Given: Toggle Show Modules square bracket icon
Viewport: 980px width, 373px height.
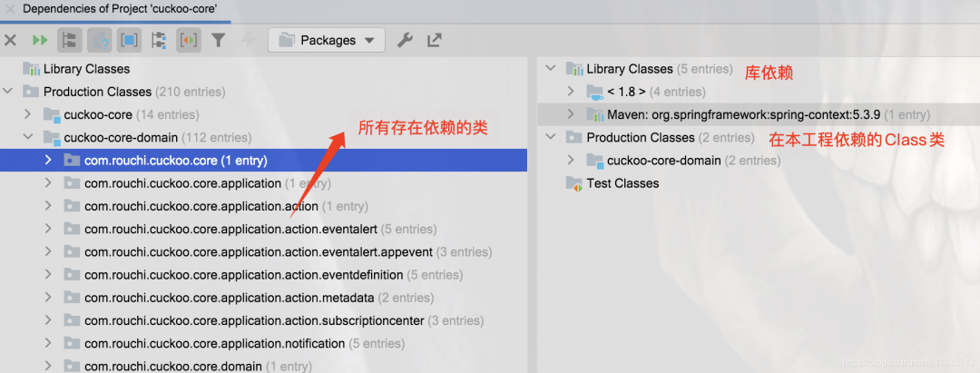Looking at the screenshot, I should point(130,41).
